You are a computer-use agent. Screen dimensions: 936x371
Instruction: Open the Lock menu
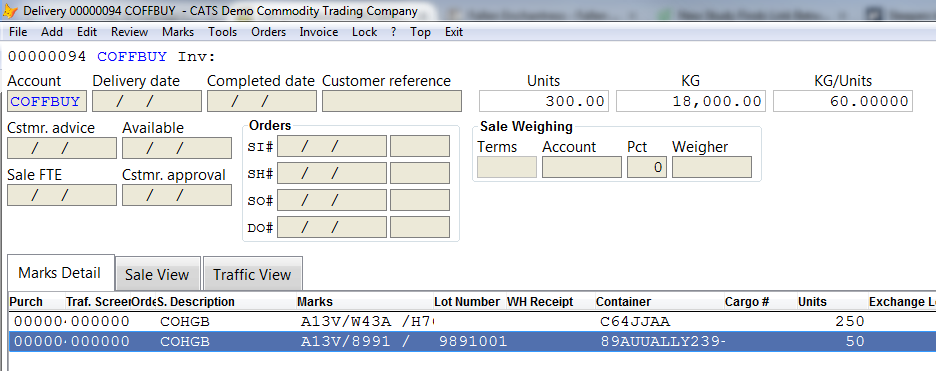pos(364,32)
